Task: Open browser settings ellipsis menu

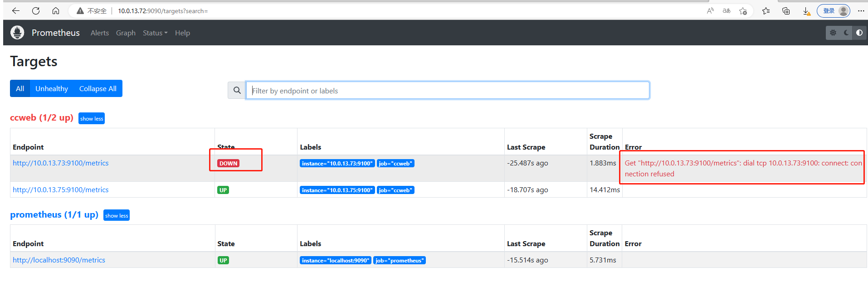Action: coord(861,11)
